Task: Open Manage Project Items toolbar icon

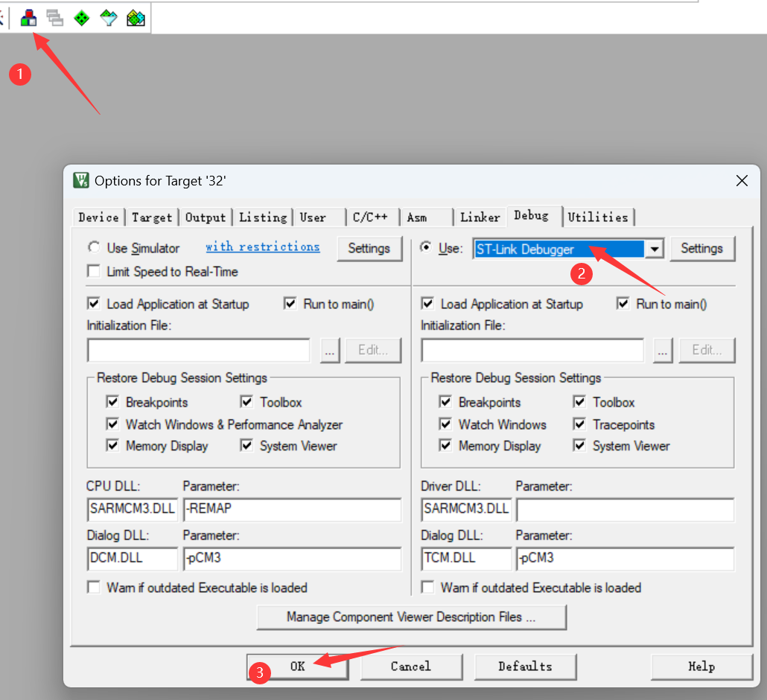Action: pyautogui.click(x=28, y=18)
